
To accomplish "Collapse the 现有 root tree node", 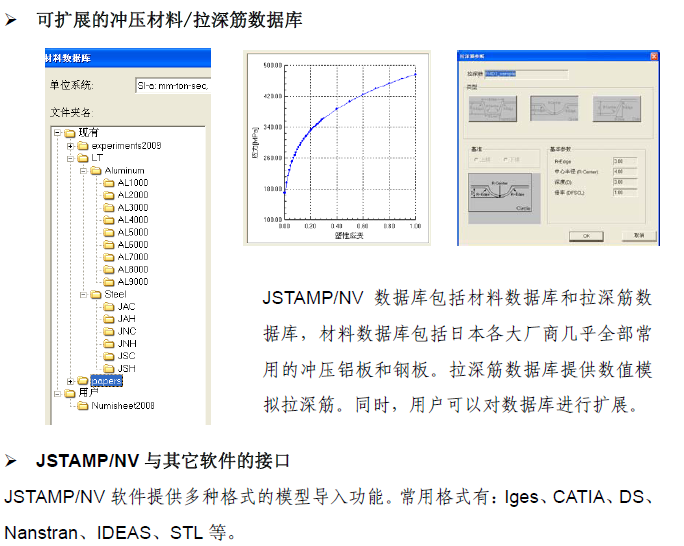I will (57, 132).
